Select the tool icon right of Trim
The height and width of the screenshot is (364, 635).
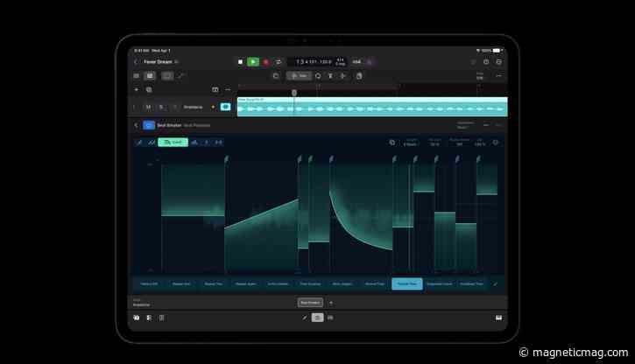[x=318, y=75]
